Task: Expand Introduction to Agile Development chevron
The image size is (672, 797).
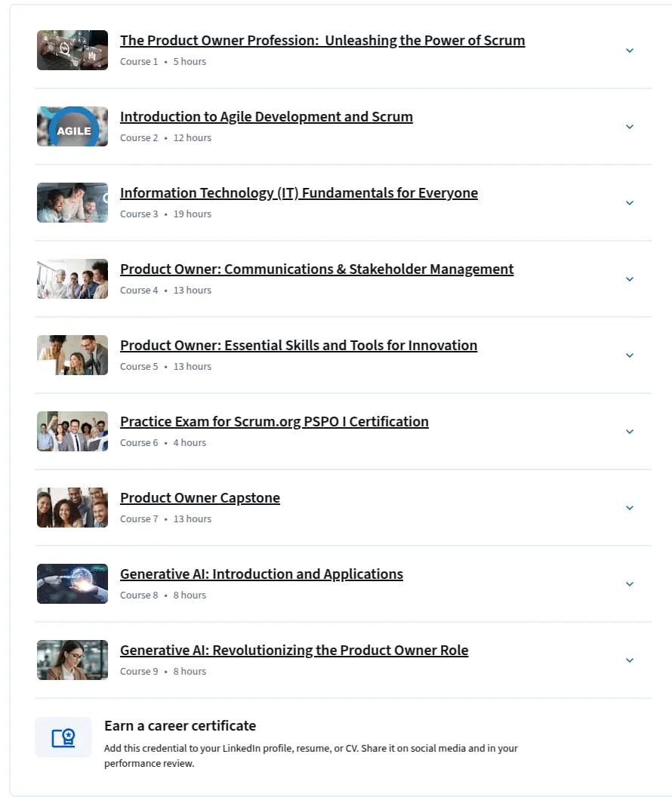Action: pos(629,127)
